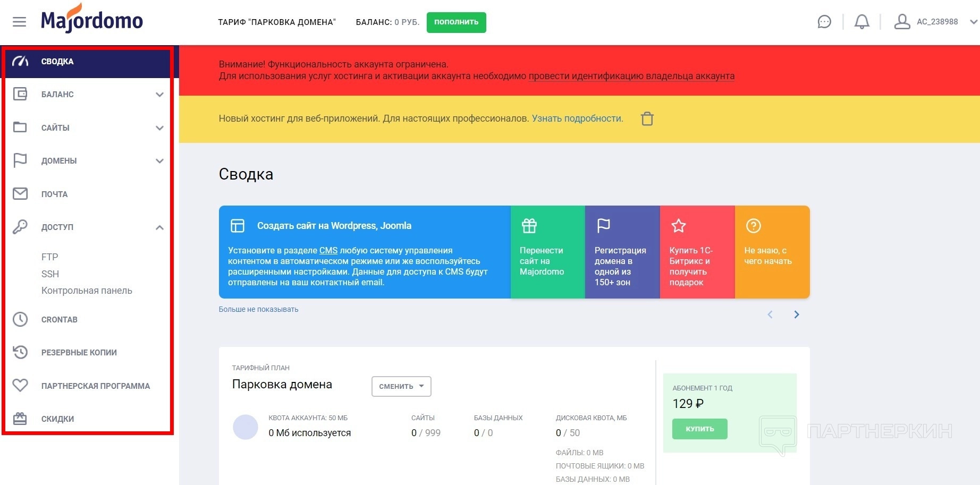Click the Домены flag icon
This screenshot has height=485, width=980.
coord(20,160)
